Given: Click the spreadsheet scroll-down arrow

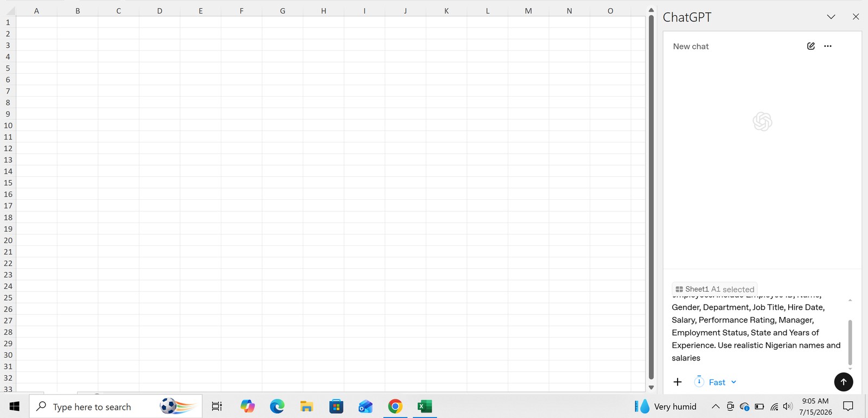Looking at the screenshot, I should click(651, 388).
